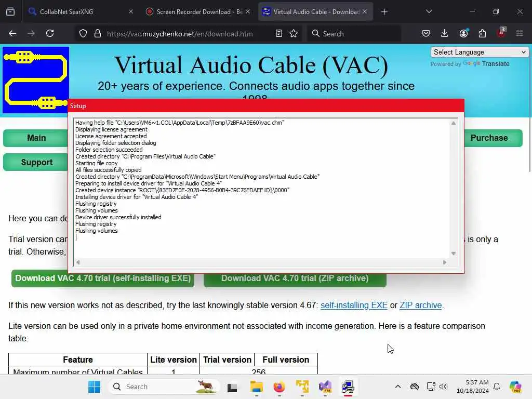Download VAC 4.70 trial ZIP archive
The image size is (532, 399).
295,278
